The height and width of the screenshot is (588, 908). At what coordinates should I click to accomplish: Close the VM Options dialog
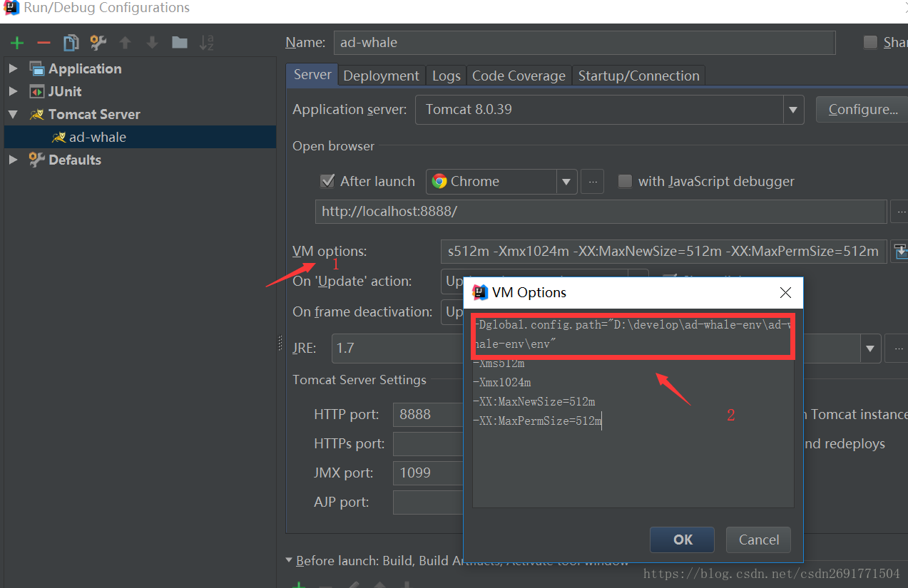click(x=785, y=292)
